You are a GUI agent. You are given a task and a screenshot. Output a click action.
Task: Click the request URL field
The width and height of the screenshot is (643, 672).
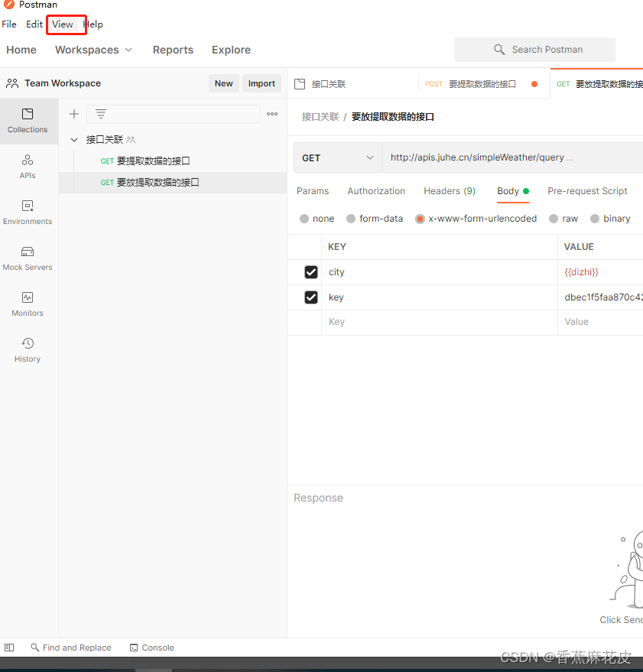[512, 157]
